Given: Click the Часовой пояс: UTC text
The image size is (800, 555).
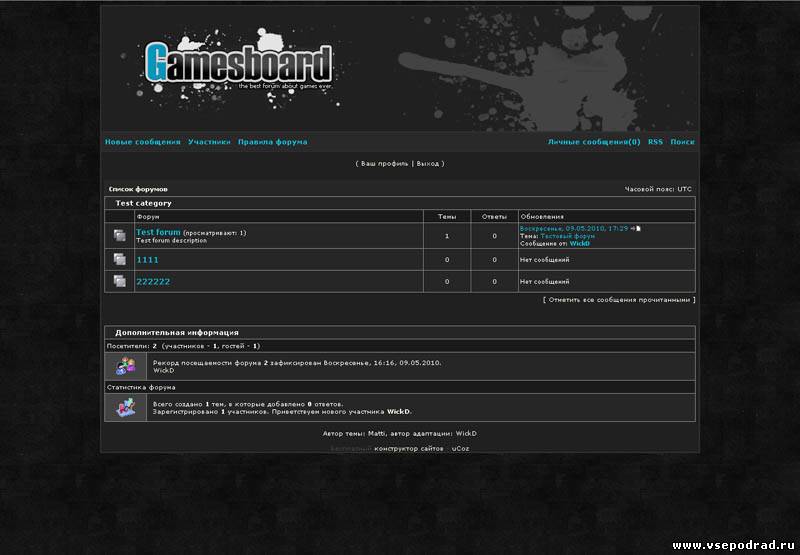Looking at the screenshot, I should (658, 189).
